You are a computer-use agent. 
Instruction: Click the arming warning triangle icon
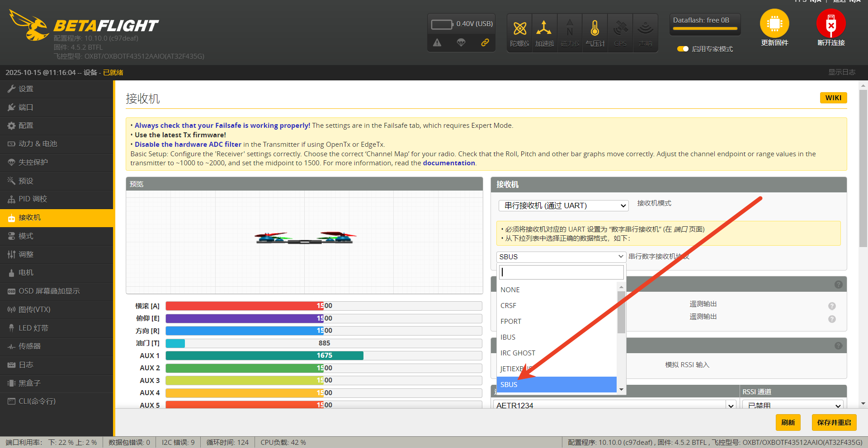(437, 42)
